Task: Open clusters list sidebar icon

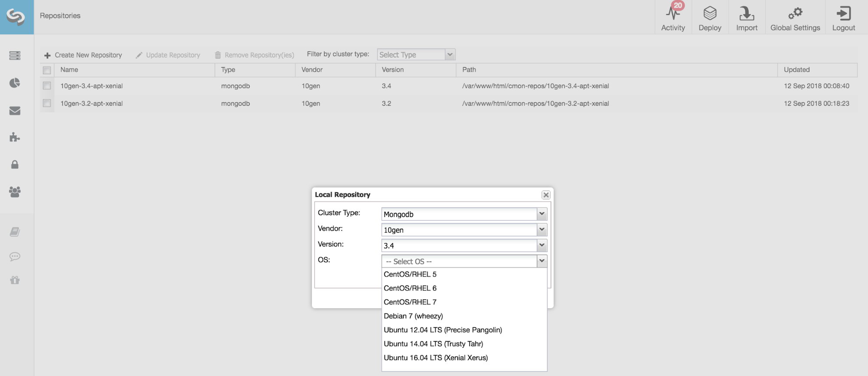Action: [15, 56]
